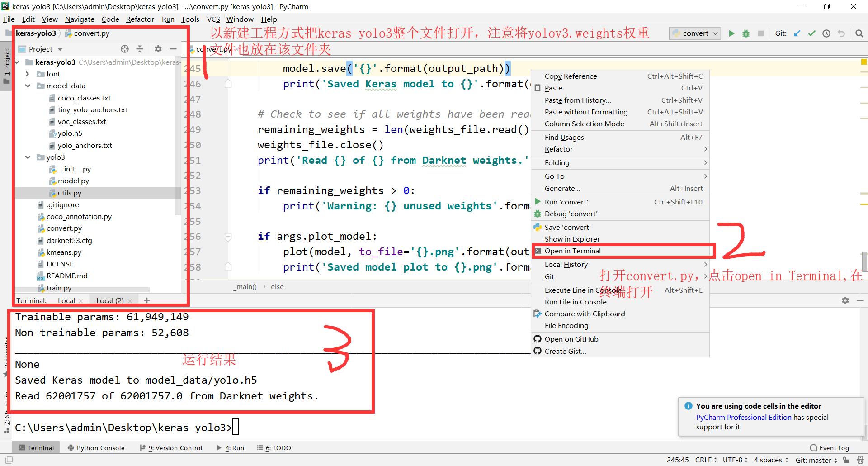
Task: Select Run 'convert' from context menu
Action: coord(620,202)
